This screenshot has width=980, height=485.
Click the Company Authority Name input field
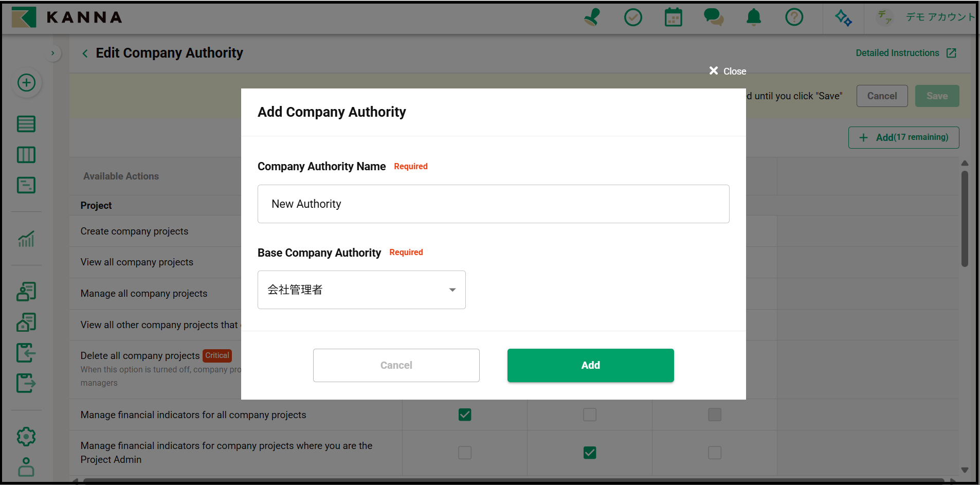tap(493, 204)
